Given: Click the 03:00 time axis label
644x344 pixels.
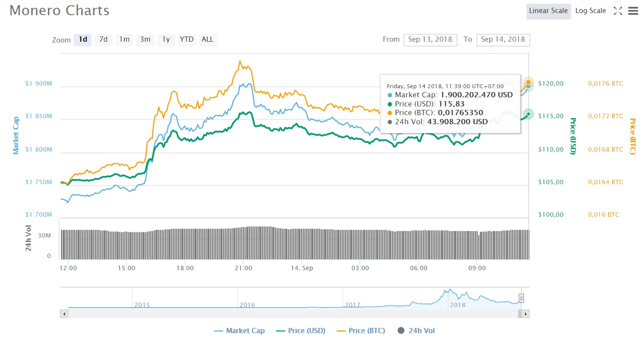Looking at the screenshot, I should pos(360,268).
